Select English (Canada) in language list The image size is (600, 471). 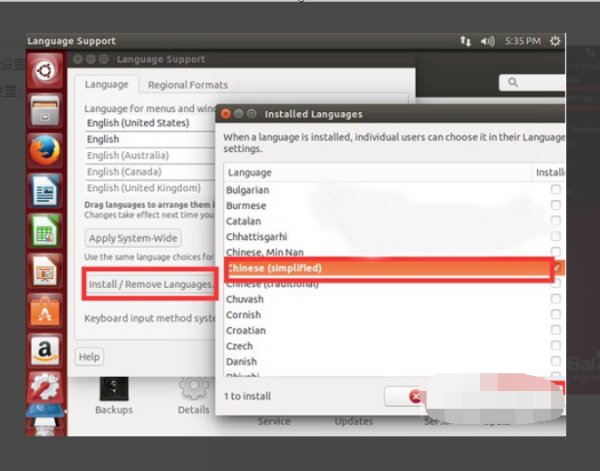tap(150, 172)
